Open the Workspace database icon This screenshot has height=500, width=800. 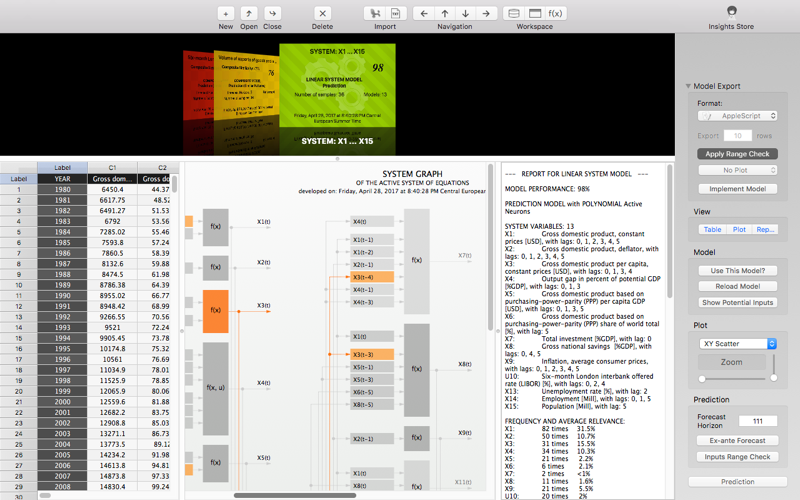click(514, 14)
